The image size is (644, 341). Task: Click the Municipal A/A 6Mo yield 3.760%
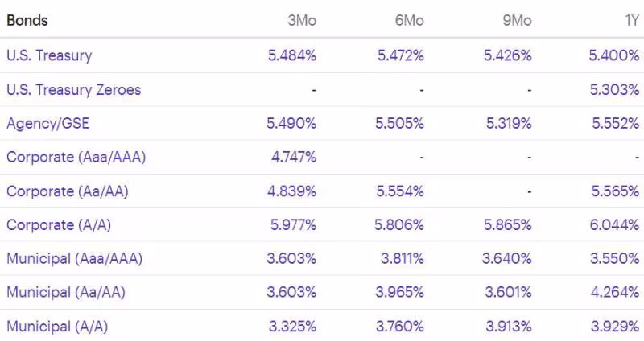point(400,327)
